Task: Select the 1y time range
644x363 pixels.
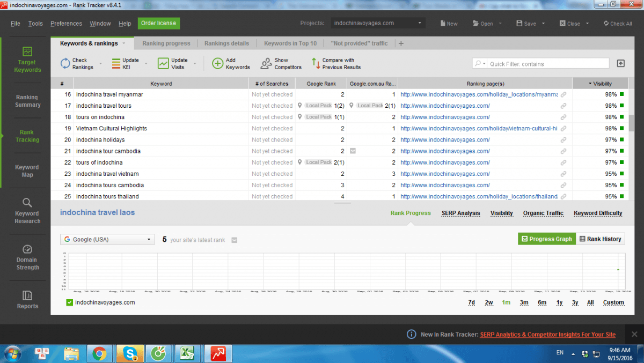Action: click(x=559, y=302)
